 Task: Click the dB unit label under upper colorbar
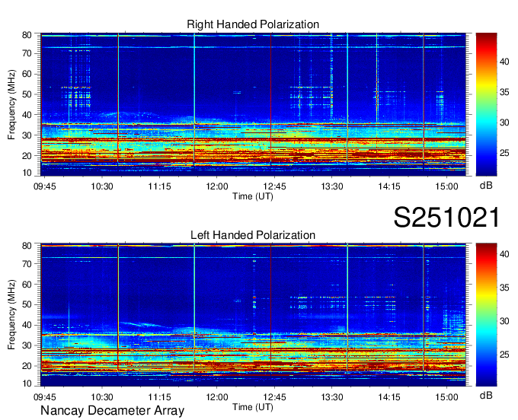pyautogui.click(x=486, y=186)
